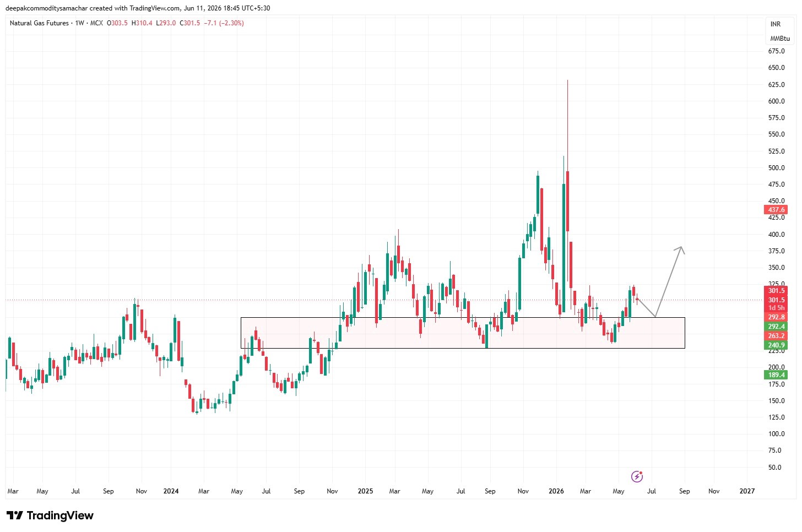
Task: Click the 400.0 price axis label
Action: pyautogui.click(x=776, y=235)
